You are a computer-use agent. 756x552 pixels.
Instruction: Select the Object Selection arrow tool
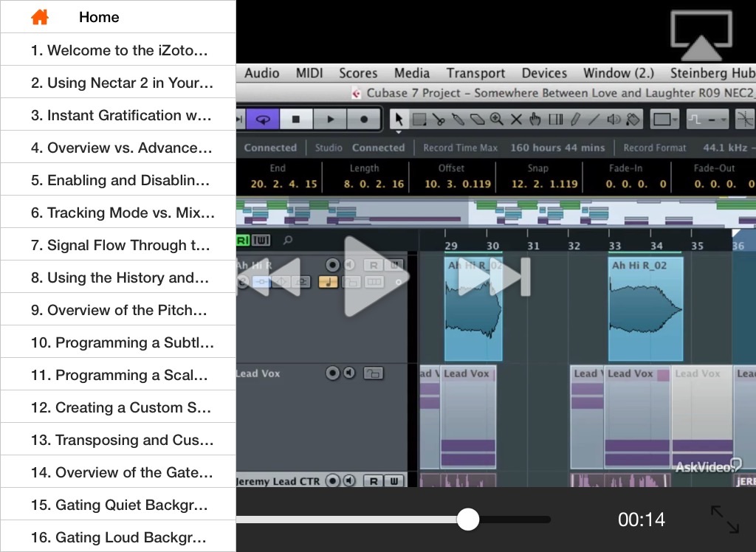click(x=399, y=119)
